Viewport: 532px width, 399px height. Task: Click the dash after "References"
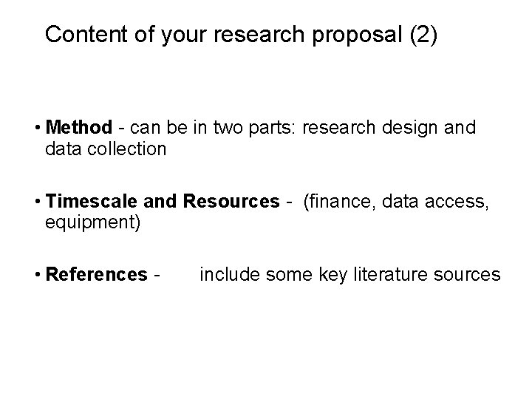(157, 276)
